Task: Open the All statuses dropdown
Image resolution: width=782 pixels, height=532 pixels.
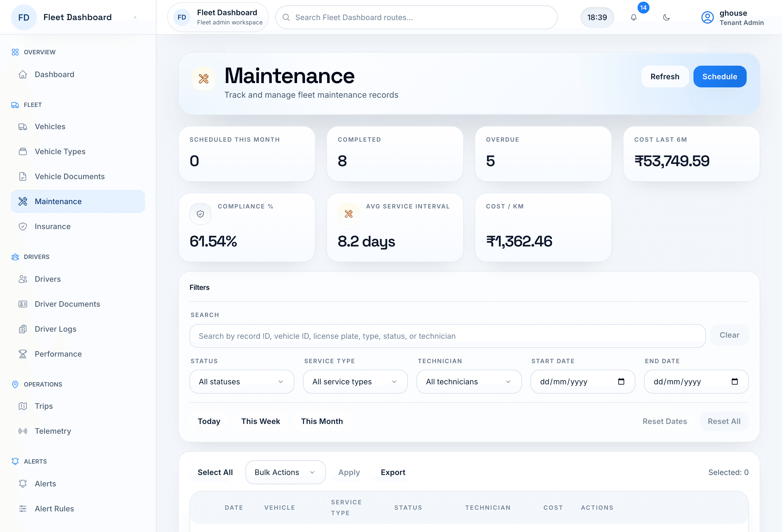Action: coord(242,382)
